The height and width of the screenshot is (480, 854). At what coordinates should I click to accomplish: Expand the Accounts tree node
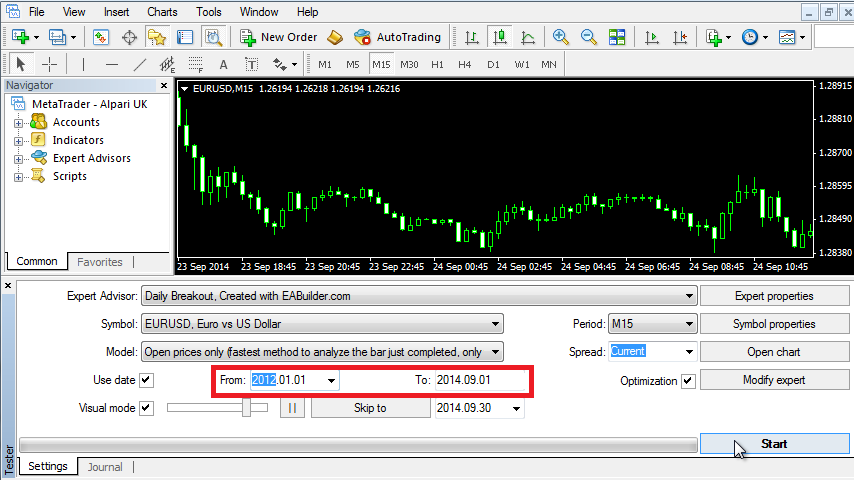pyautogui.click(x=18, y=123)
